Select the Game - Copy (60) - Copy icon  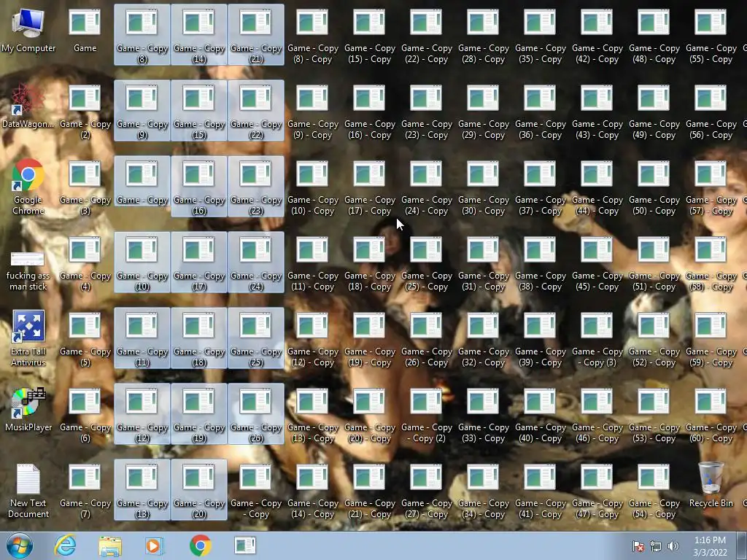click(x=711, y=415)
